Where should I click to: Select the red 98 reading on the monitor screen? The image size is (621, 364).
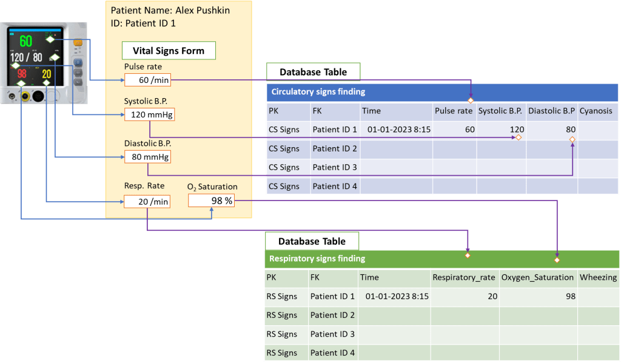[21, 73]
